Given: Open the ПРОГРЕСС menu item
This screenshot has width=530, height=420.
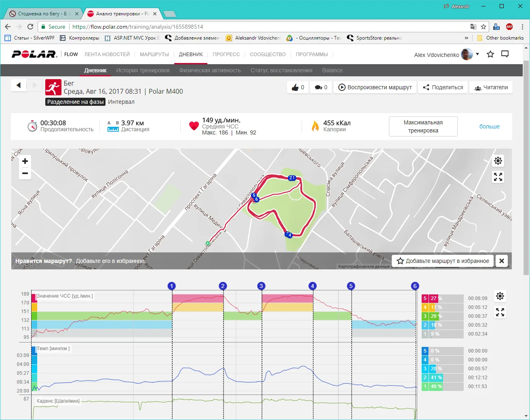Looking at the screenshot, I should point(226,54).
